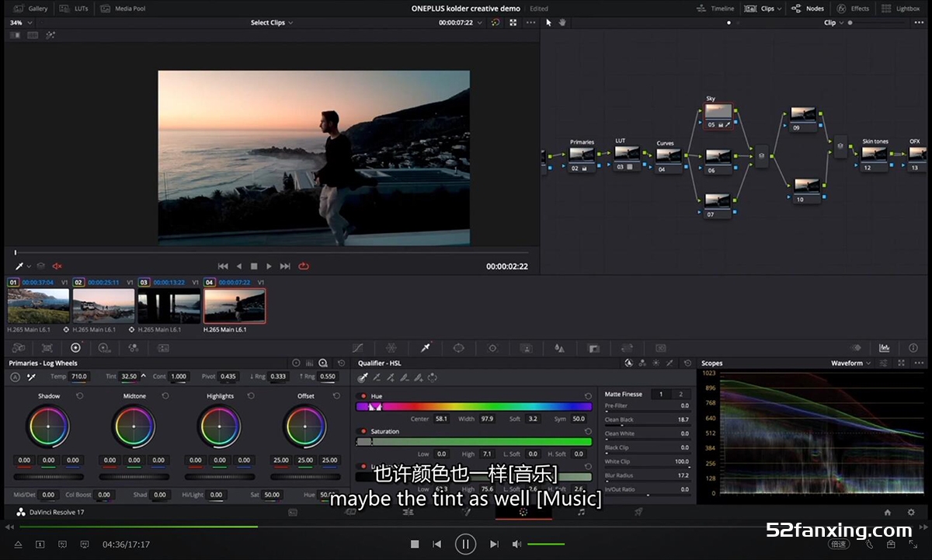The height and width of the screenshot is (560, 932).
Task: Reset the Midtone wheel
Action: [x=165, y=395]
